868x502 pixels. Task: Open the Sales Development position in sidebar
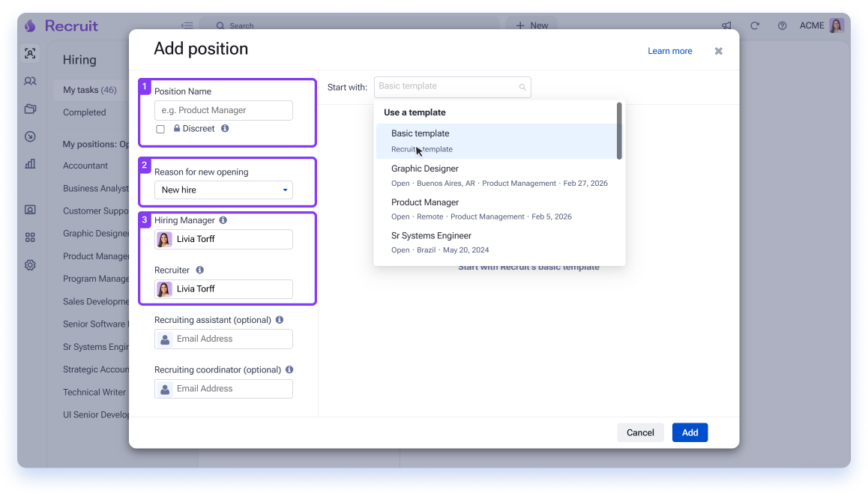tap(96, 301)
